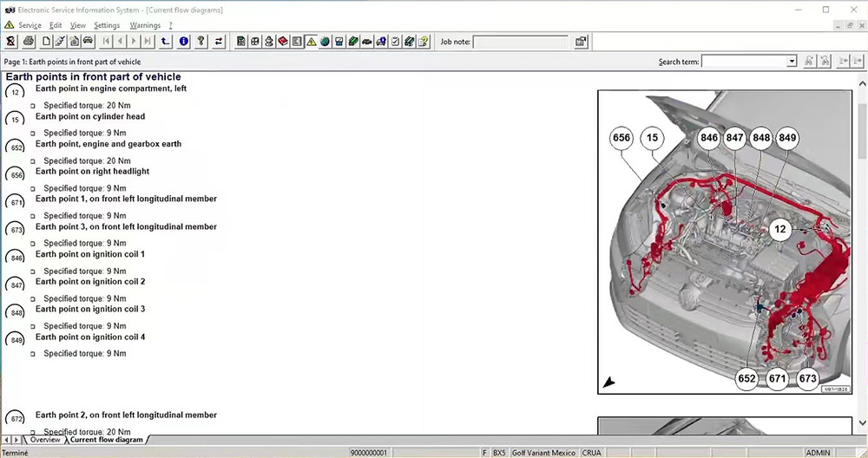Viewport: 868px width, 458px height.
Task: Click the black car silhouette icon
Action: [x=367, y=42]
